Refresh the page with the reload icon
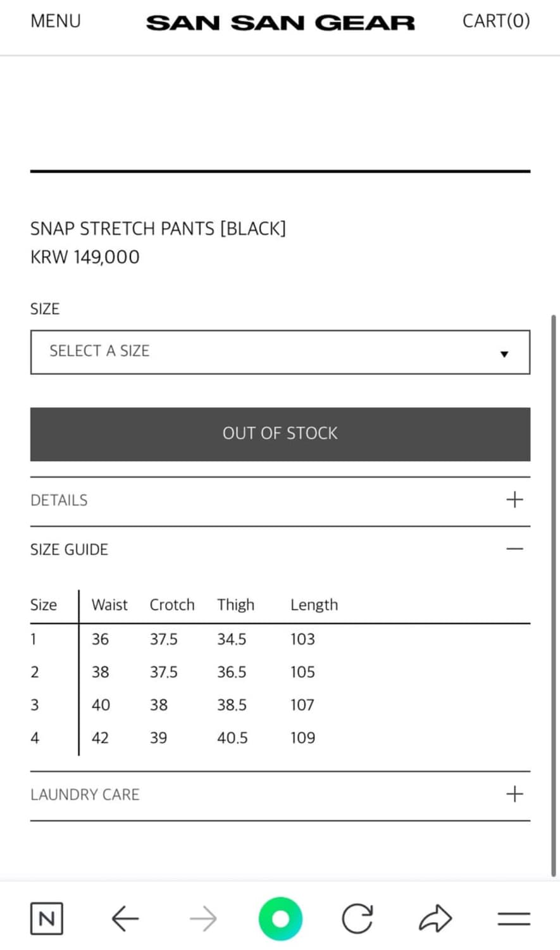The height and width of the screenshot is (950, 560). 358,918
